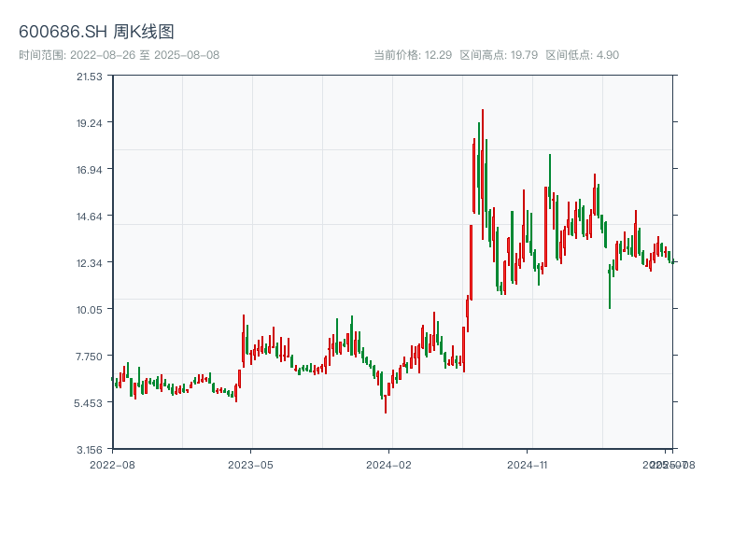
Task: Click the chart title 600686.SH 周K线图
Action: click(x=96, y=32)
